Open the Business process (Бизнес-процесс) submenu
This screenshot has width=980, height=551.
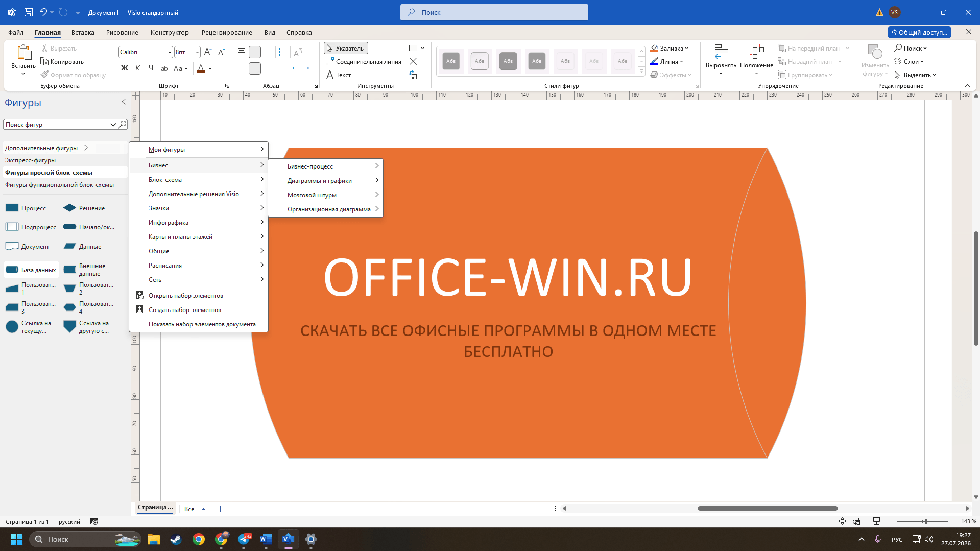click(325, 166)
